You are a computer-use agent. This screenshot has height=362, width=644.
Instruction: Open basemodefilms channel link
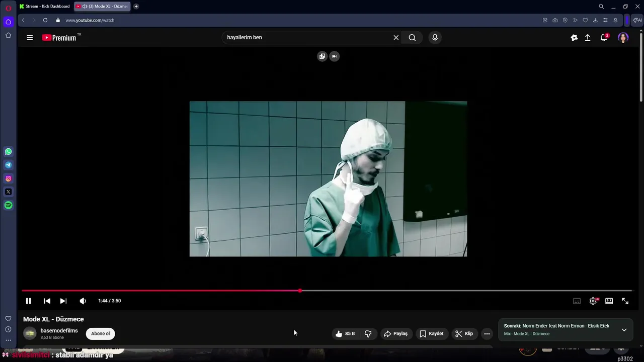[x=59, y=331]
